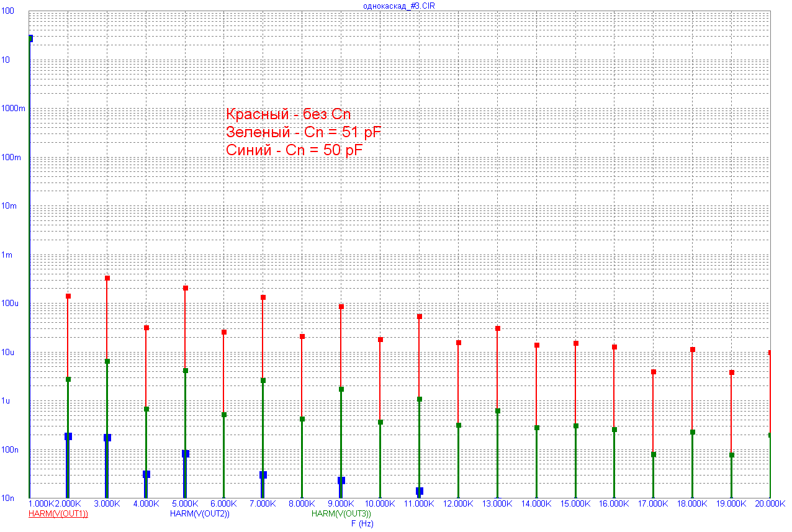Click the Y-axis label 1m
This screenshot has width=792, height=532.
point(7,255)
